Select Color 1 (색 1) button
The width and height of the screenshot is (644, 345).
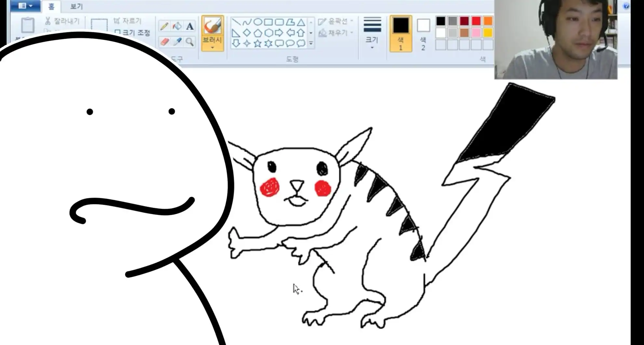[401, 34]
